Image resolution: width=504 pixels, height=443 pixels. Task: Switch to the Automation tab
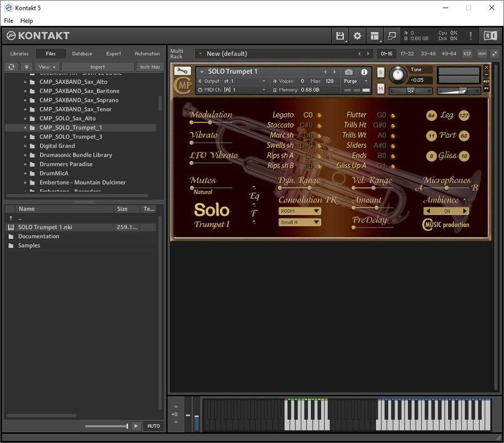pyautogui.click(x=147, y=54)
